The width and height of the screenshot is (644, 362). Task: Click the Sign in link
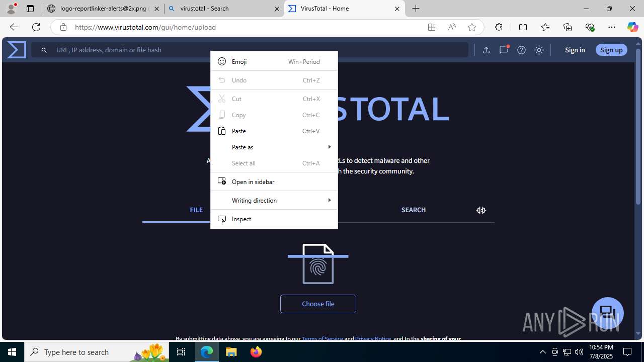[x=575, y=50]
